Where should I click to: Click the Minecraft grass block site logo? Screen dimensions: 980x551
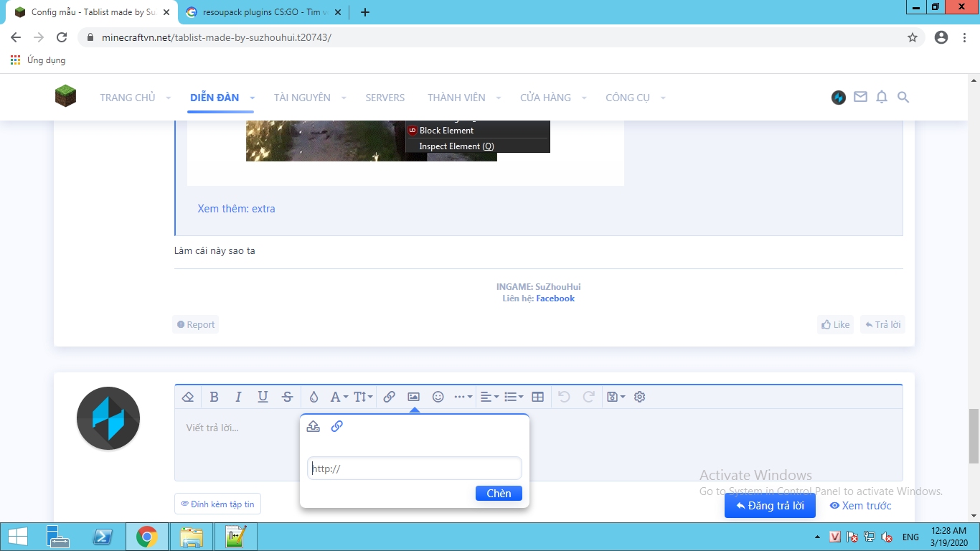tap(65, 96)
